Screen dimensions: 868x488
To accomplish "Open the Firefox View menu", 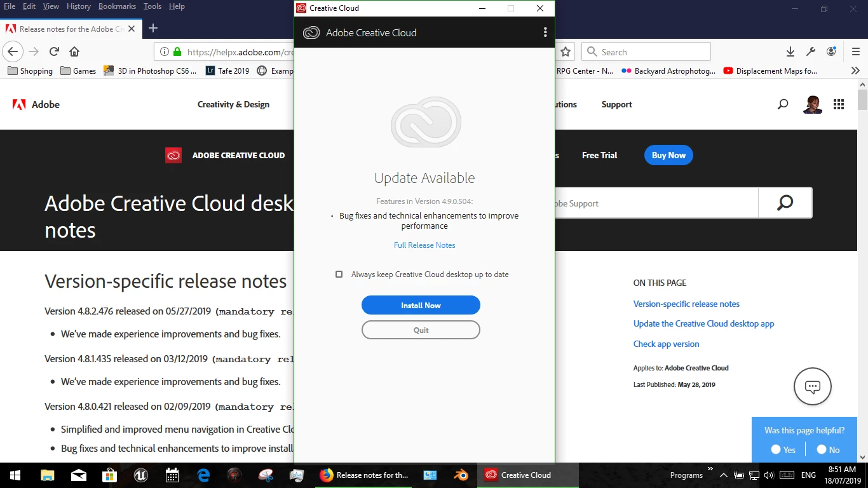I will coord(51,6).
